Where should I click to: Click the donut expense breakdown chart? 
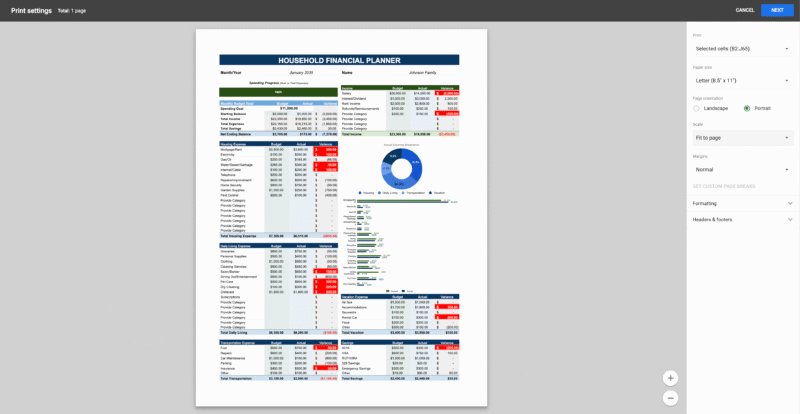(x=402, y=168)
